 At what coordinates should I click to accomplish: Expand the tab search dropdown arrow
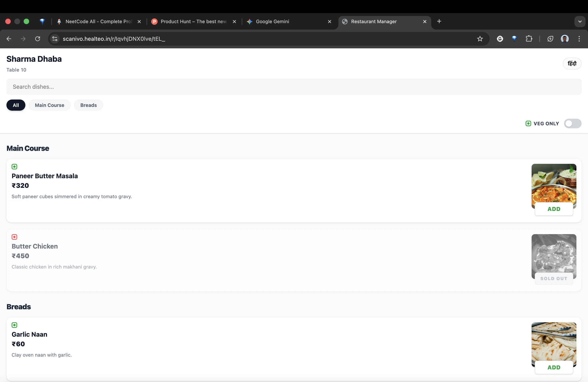tap(580, 21)
